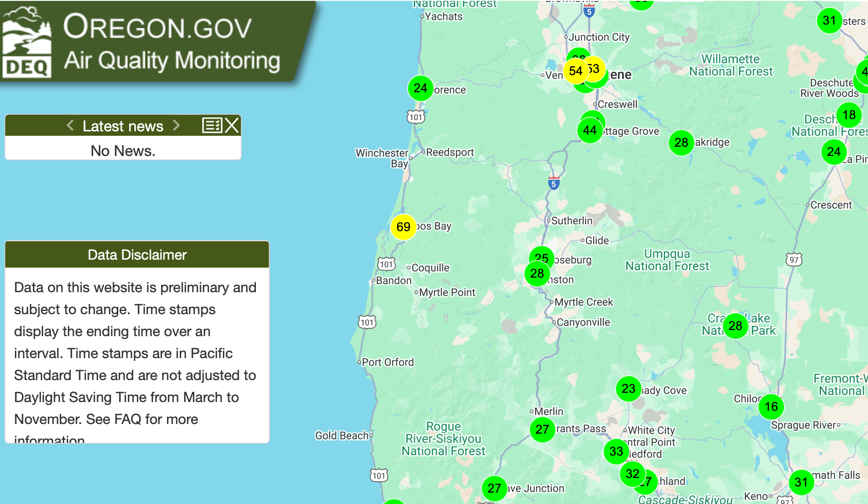Select the 16 marker near Chiloquin
The image size is (868, 504).
pyautogui.click(x=771, y=406)
